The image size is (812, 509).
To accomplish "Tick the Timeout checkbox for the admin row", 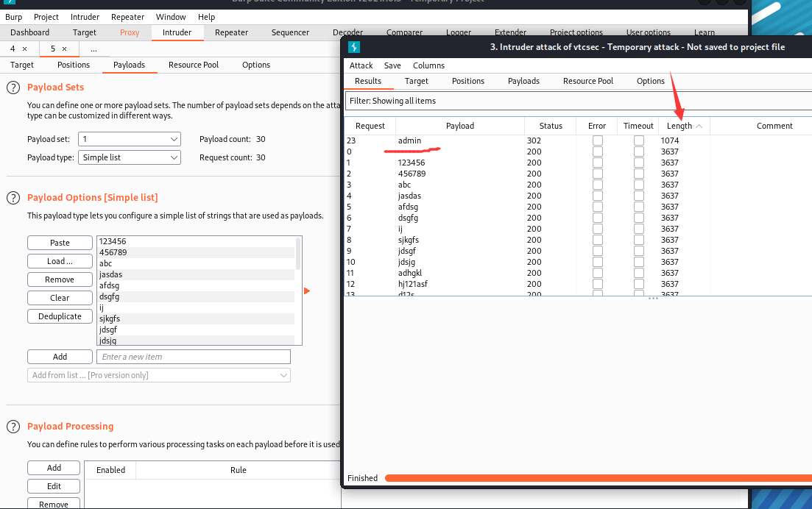I will (639, 140).
